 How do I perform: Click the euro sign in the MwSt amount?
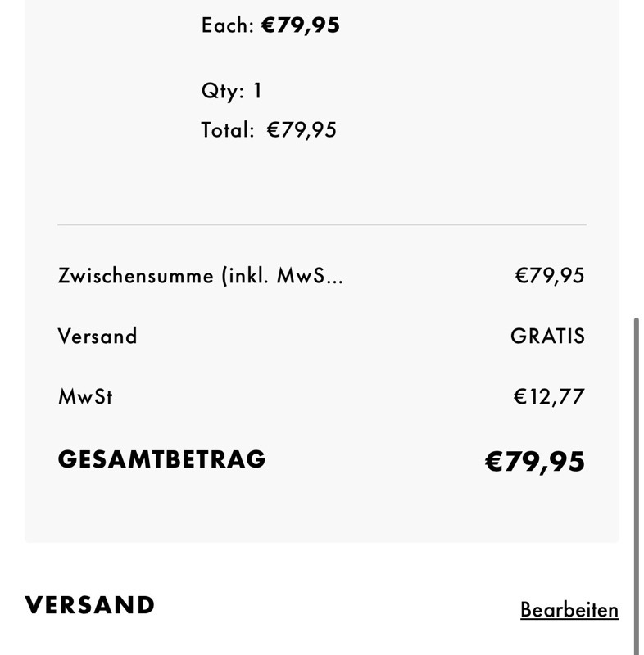(519, 397)
